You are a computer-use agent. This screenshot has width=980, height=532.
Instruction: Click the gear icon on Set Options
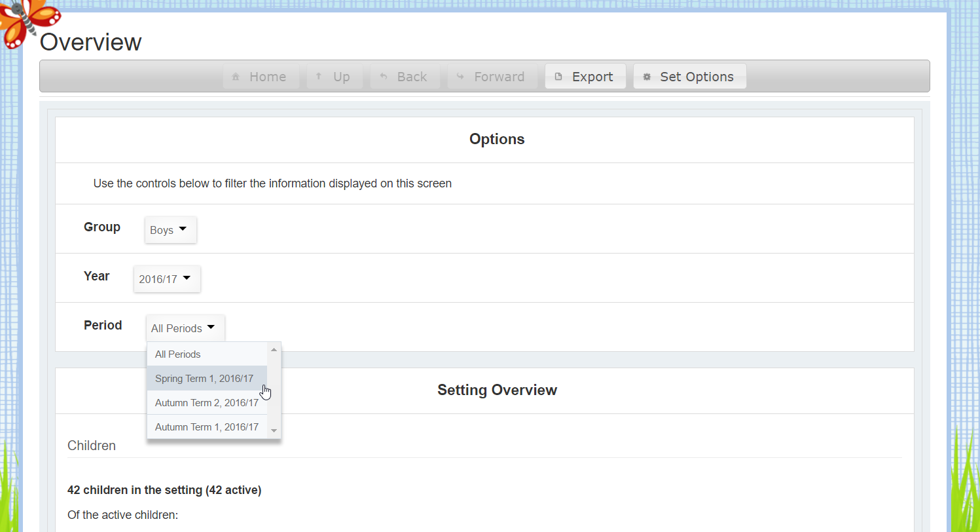(647, 77)
